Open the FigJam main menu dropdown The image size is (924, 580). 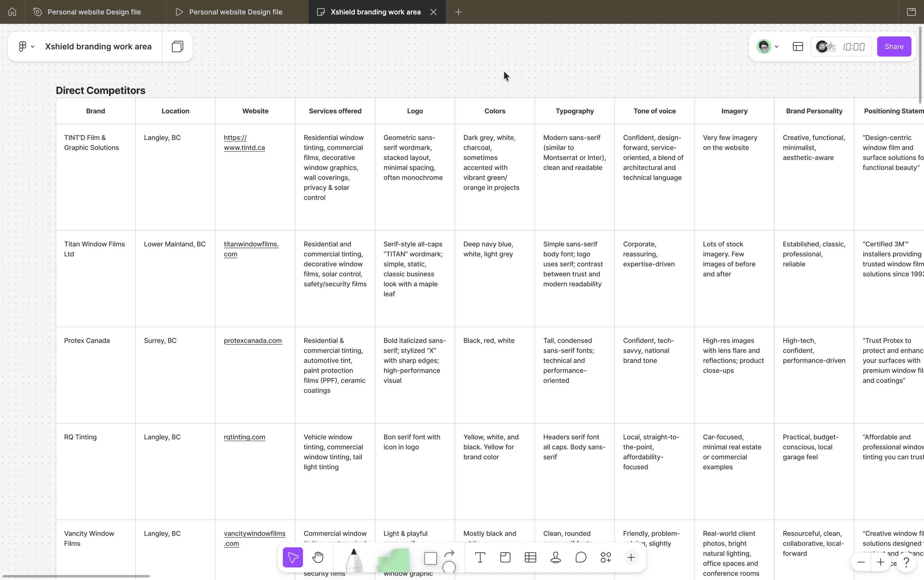[26, 47]
